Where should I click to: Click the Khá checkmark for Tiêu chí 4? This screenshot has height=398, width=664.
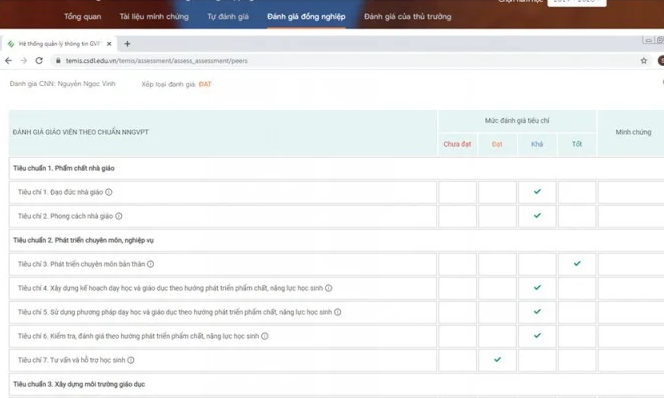coord(537,287)
